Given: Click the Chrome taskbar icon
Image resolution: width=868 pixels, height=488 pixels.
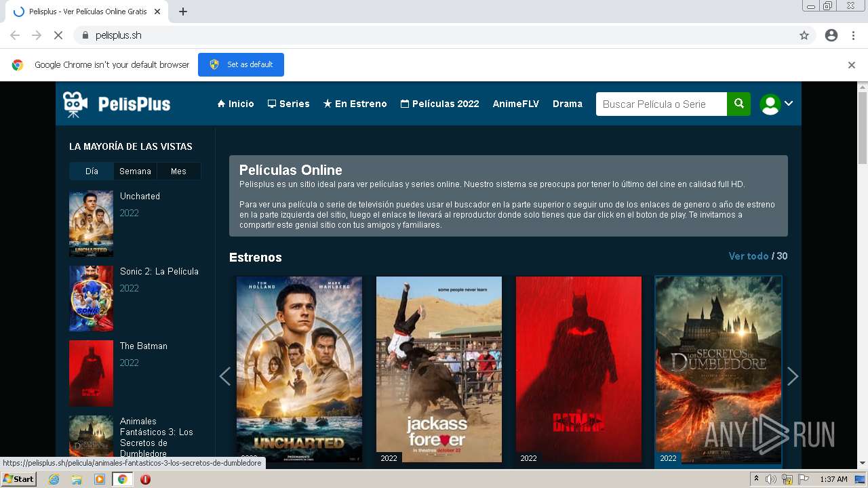Looking at the screenshot, I should [122, 479].
